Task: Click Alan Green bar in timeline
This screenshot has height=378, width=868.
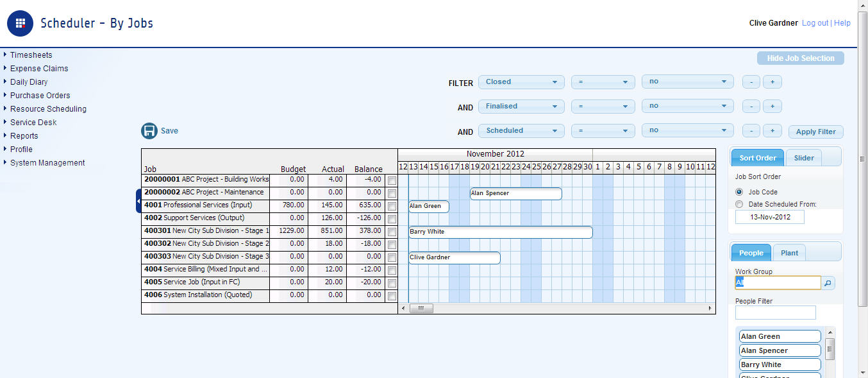Action: tap(429, 206)
